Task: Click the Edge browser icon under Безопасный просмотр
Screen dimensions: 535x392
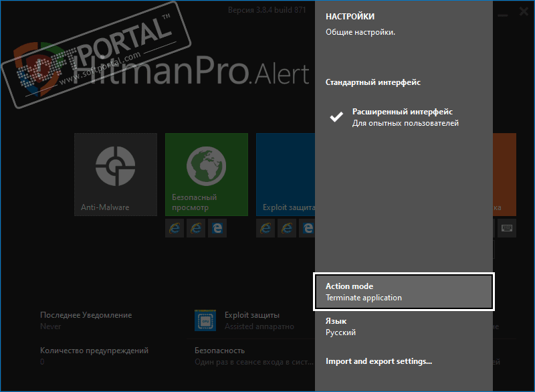Action: [x=217, y=228]
